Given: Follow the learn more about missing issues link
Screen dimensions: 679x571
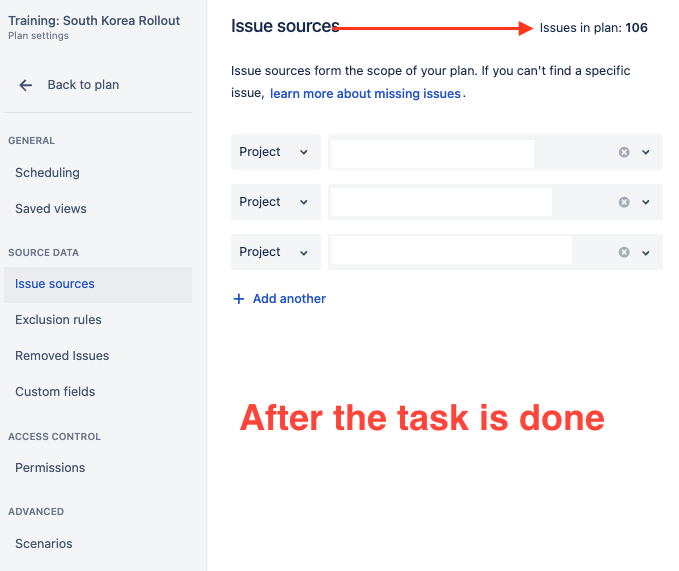Looking at the screenshot, I should [365, 94].
